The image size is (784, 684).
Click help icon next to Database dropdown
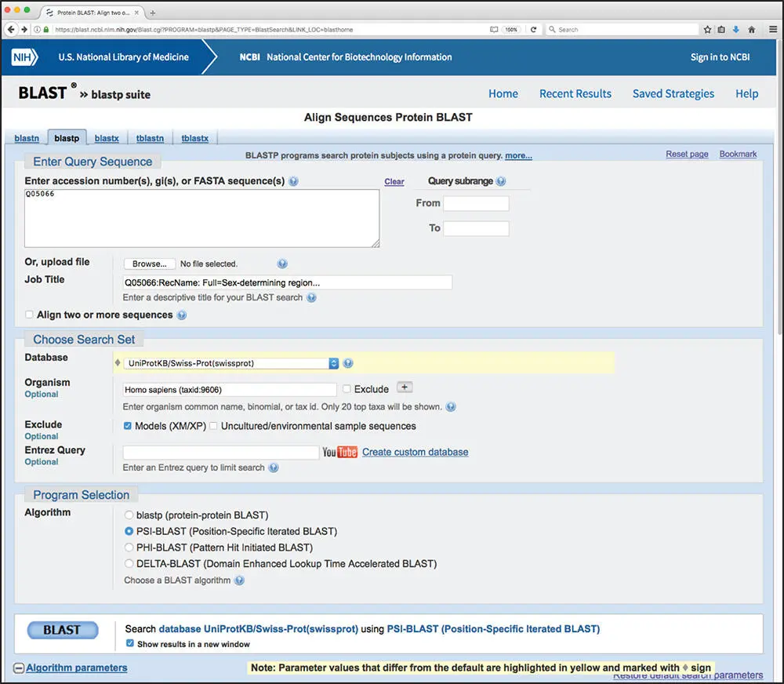point(349,363)
